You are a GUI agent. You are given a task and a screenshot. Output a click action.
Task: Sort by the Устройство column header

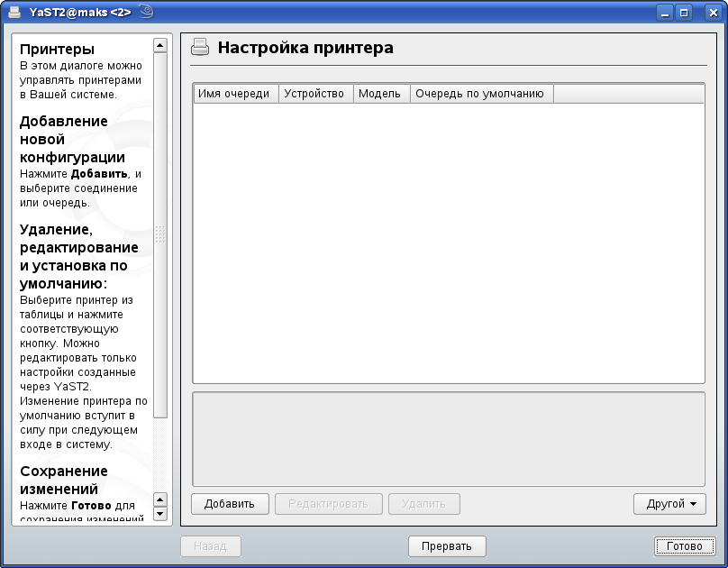coord(314,94)
